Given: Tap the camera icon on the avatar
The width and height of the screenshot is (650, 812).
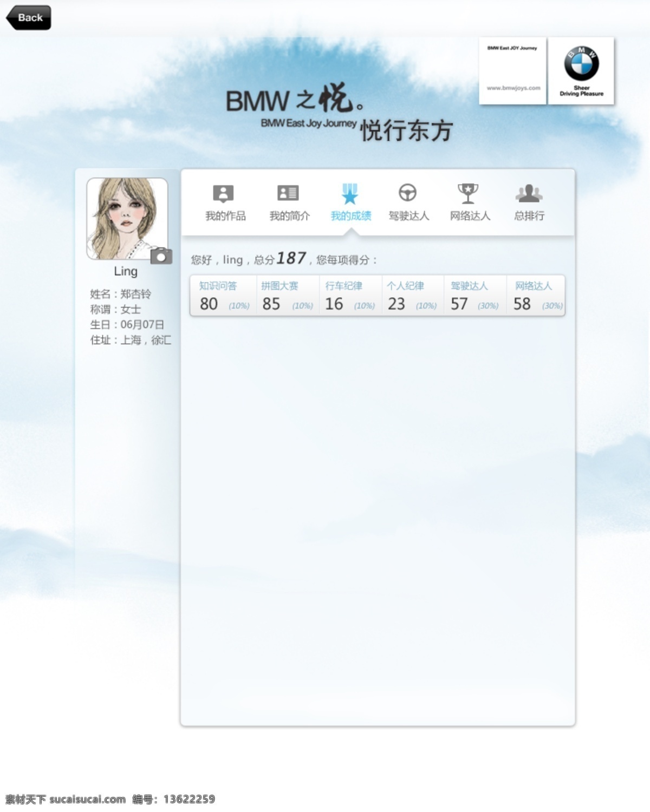Looking at the screenshot, I should coord(161,256).
